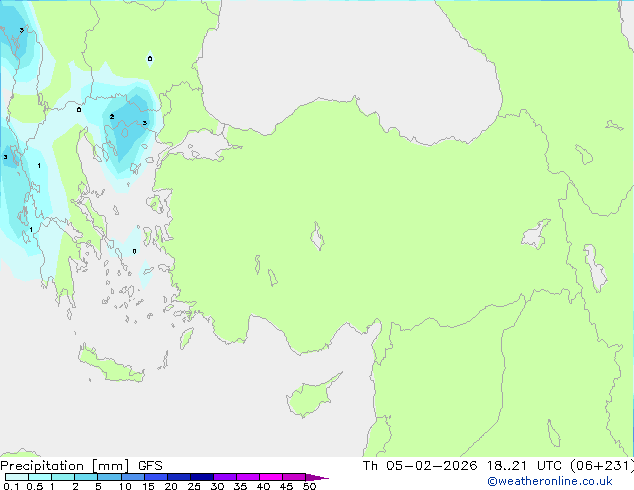Choose the 20–25 mm legend color box
The height and width of the screenshot is (490, 634).
pos(179,477)
